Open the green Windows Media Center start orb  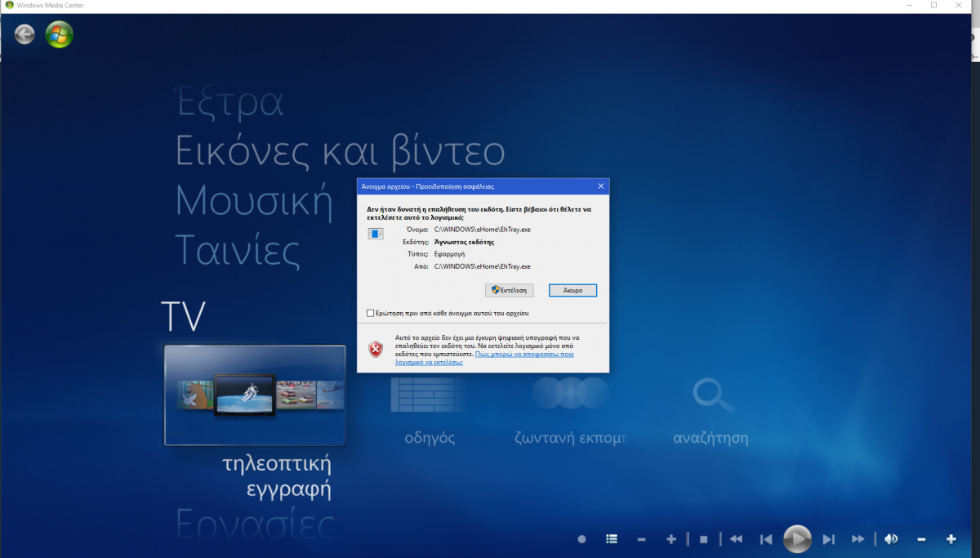pyautogui.click(x=59, y=34)
